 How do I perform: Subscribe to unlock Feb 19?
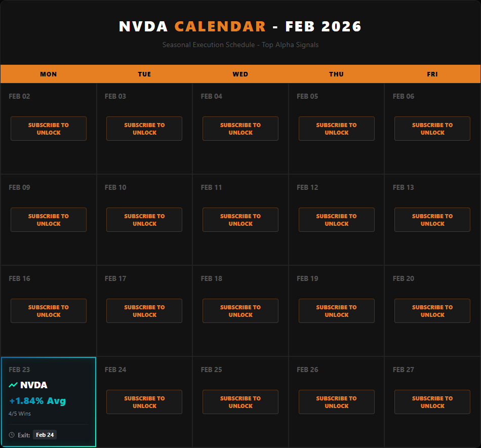(336, 311)
